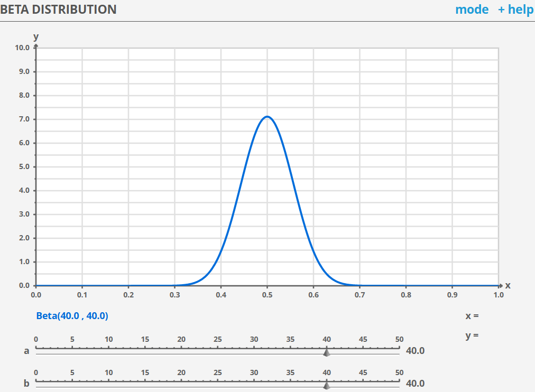This screenshot has height=392, width=535.
Task: Open the + help link
Action: (x=515, y=10)
